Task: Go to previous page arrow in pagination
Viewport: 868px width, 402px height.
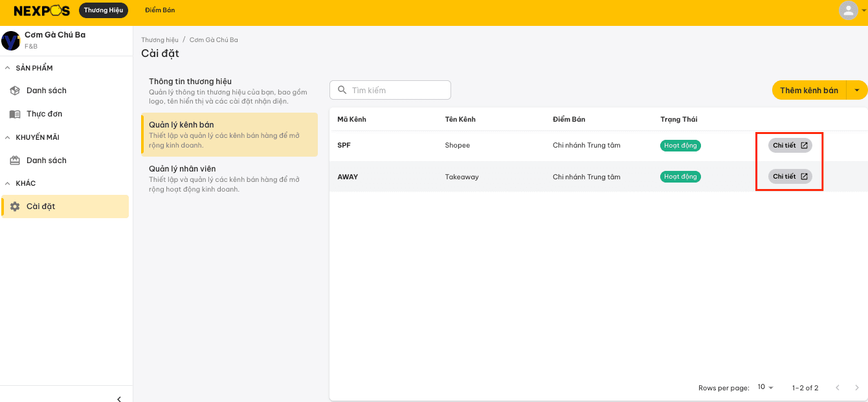Action: pos(838,388)
